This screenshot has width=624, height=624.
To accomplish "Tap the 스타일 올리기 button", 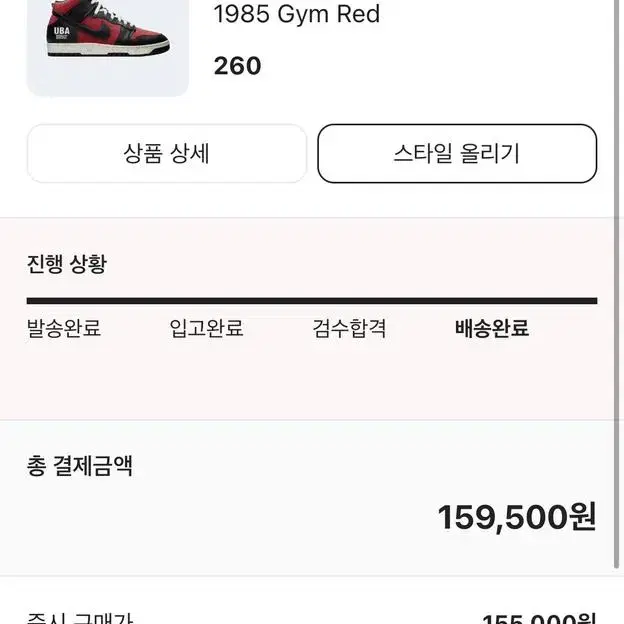I will 457,154.
